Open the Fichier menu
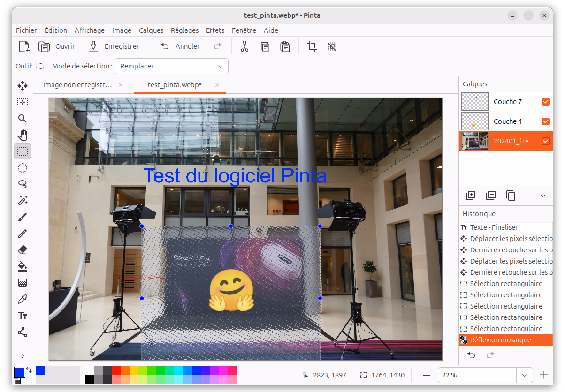Image resolution: width=565 pixels, height=392 pixels. pos(26,30)
